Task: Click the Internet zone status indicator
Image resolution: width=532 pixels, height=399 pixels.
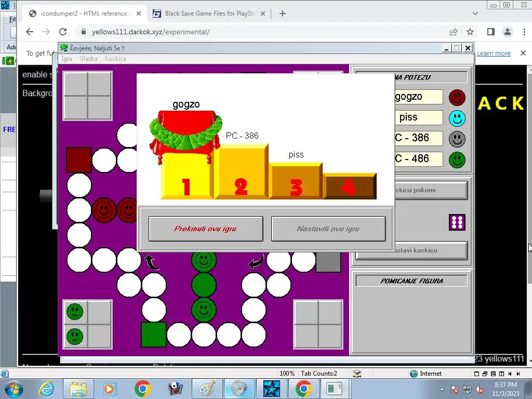Action: click(x=426, y=374)
